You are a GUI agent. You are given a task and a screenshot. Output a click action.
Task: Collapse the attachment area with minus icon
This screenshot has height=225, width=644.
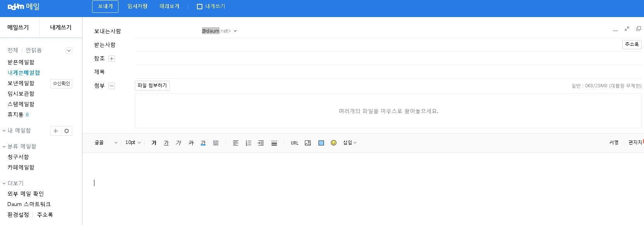(111, 86)
